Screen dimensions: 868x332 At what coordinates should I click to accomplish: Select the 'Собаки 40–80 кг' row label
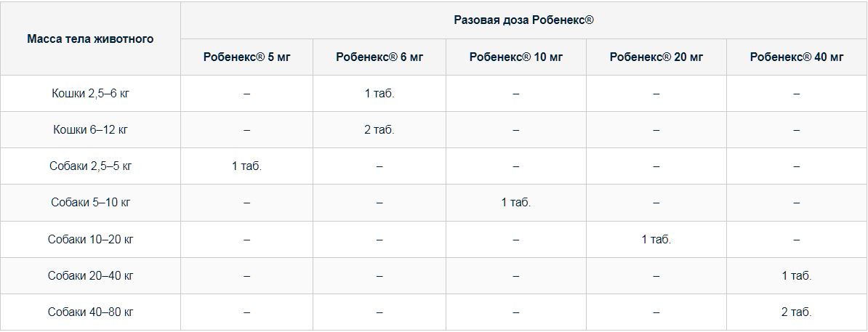[x=90, y=312]
